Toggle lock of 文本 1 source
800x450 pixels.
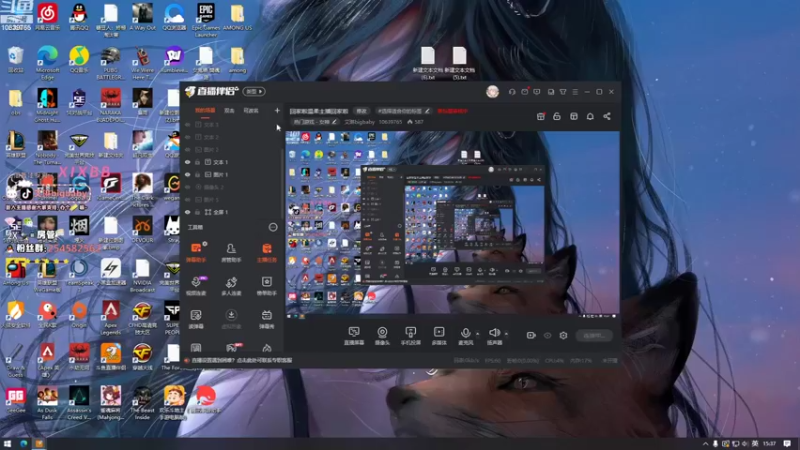pos(197,162)
